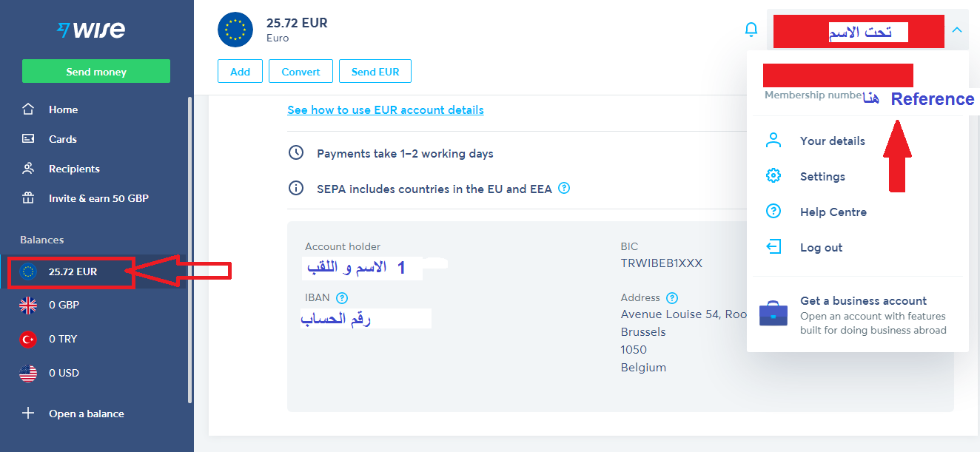This screenshot has height=452, width=980.
Task: Click the SEPA help question mark icon
Action: [x=564, y=189]
